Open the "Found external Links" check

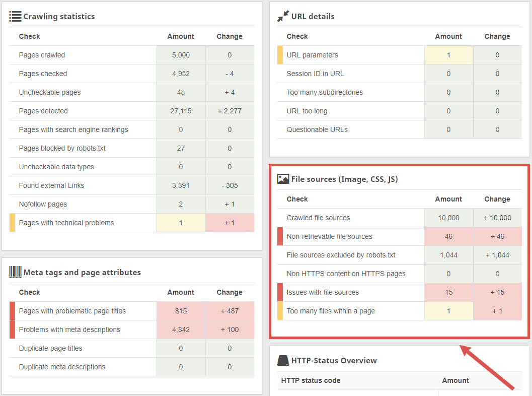click(x=51, y=185)
